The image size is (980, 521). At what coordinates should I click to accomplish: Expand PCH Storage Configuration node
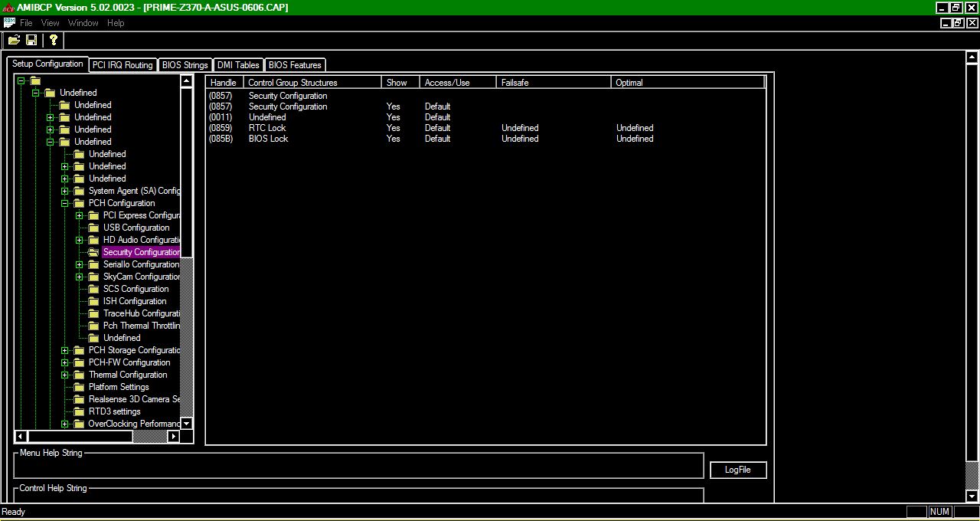click(64, 350)
